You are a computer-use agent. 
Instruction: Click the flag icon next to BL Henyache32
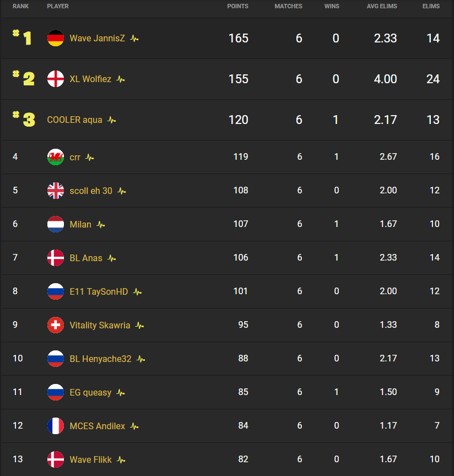[x=56, y=359]
